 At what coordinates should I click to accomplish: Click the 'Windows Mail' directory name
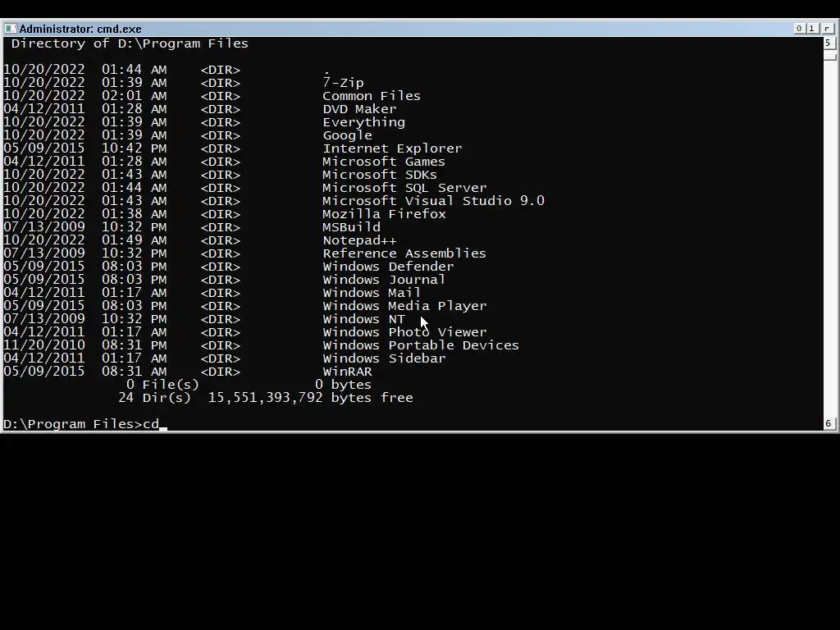(x=372, y=293)
